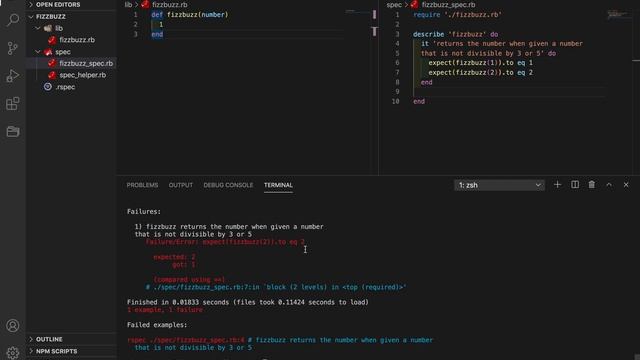Click Ruby icon in fizzbuzz.rb breadcrumb
The width and height of the screenshot is (640, 360).
coord(145,4)
